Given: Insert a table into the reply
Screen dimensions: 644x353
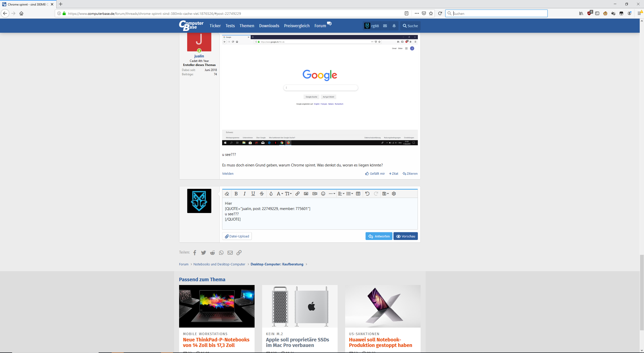Looking at the screenshot, I should pos(358,194).
